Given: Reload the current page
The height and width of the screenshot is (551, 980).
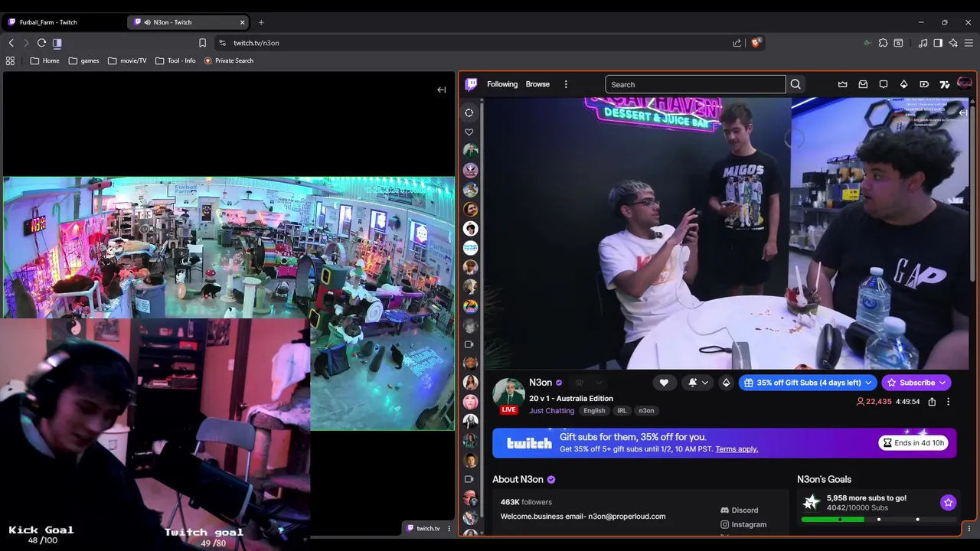Looking at the screenshot, I should pyautogui.click(x=41, y=43).
